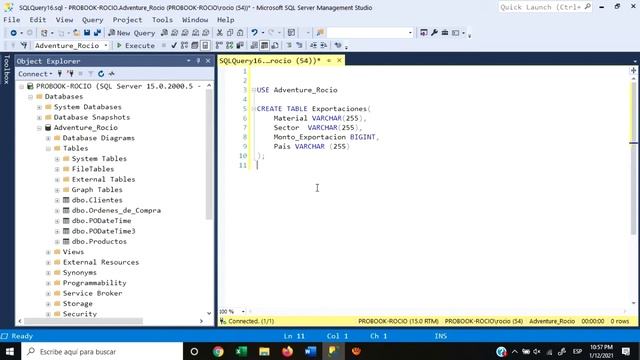The width and height of the screenshot is (640, 360).
Task: Open the Connect dropdown in Object Explorer
Action: (x=35, y=74)
